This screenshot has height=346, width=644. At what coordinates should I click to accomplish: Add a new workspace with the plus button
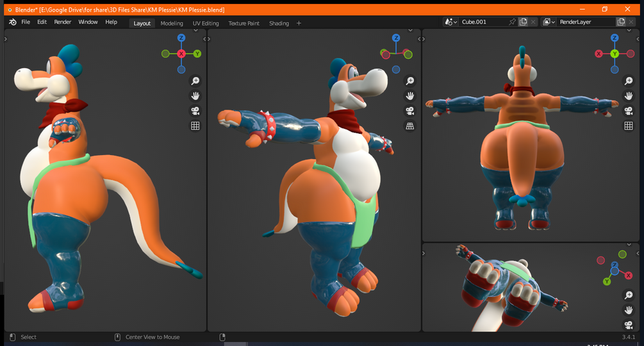click(299, 24)
